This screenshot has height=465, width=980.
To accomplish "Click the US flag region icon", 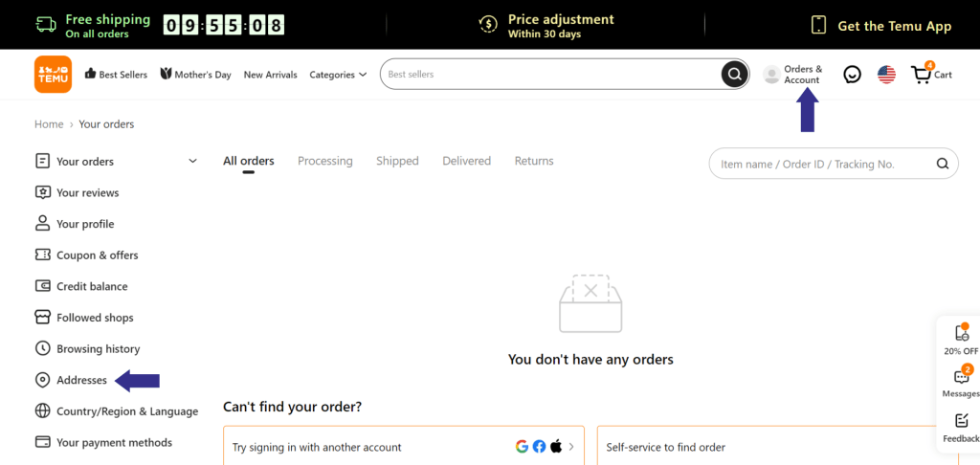I will (x=886, y=75).
